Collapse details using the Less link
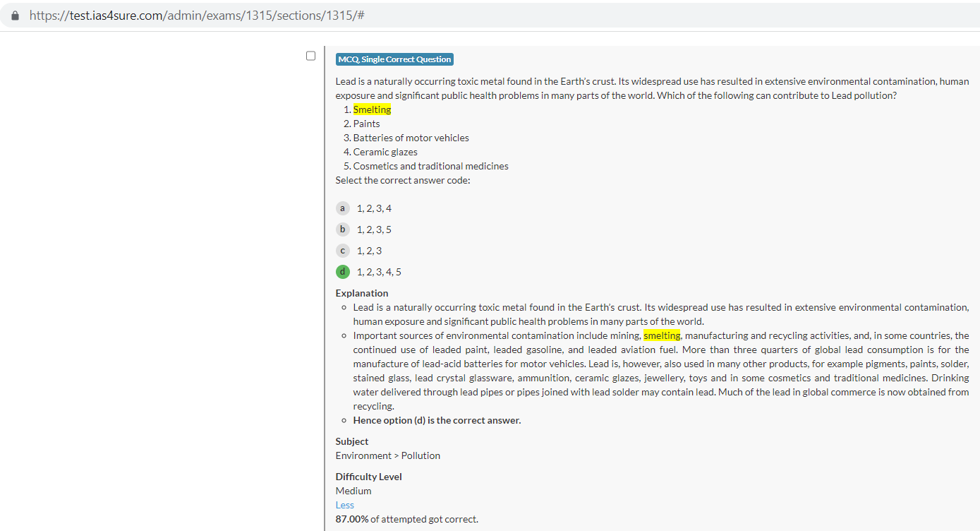 (x=344, y=505)
